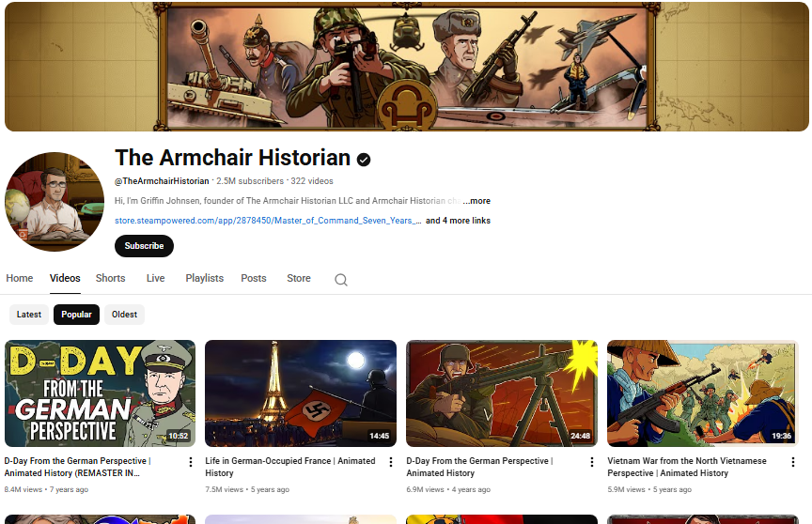Open three-dot menu for 6.9M views D-Day video
The width and height of the screenshot is (812, 524).
pos(592,462)
